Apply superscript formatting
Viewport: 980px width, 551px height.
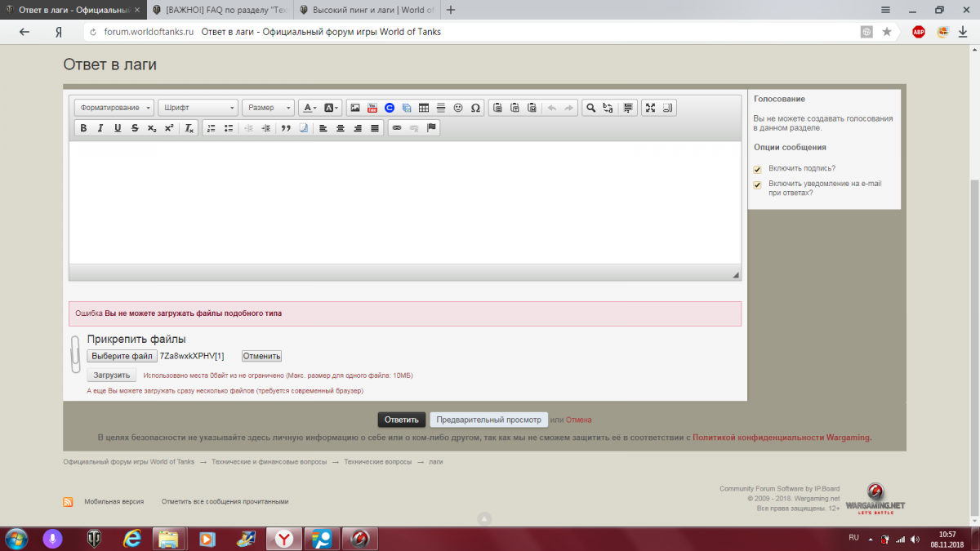(169, 128)
